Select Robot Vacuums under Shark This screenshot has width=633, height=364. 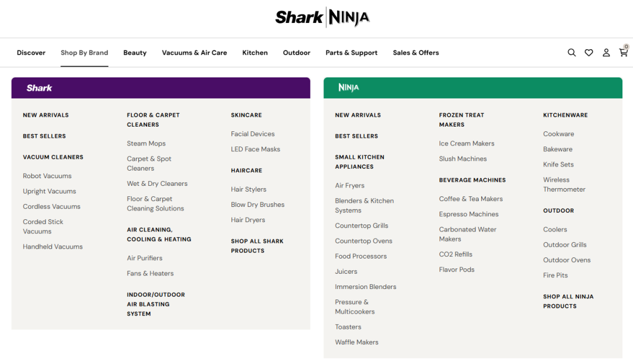47,176
